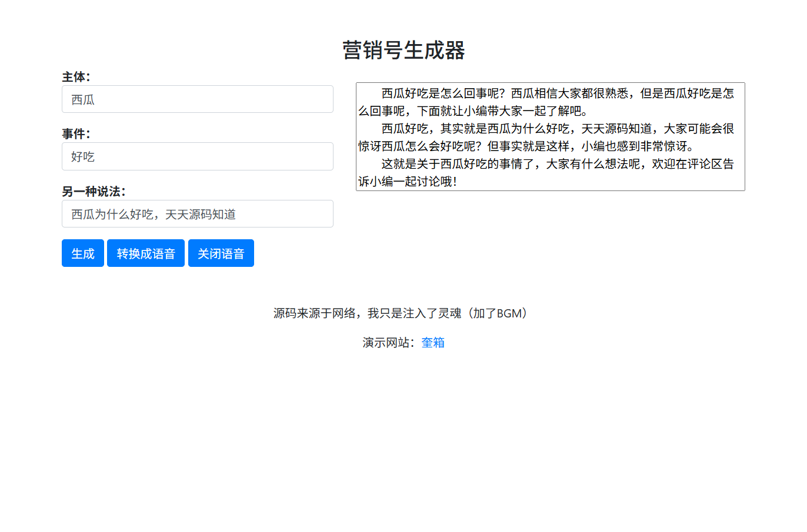Click the 主体: field label
807x532 pixels.
pyautogui.click(x=74, y=76)
